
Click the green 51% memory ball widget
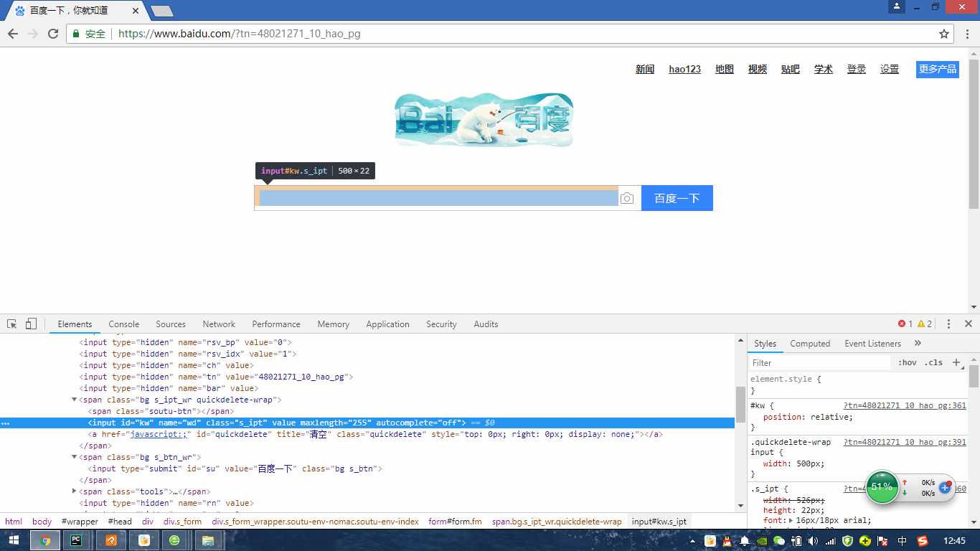[882, 487]
